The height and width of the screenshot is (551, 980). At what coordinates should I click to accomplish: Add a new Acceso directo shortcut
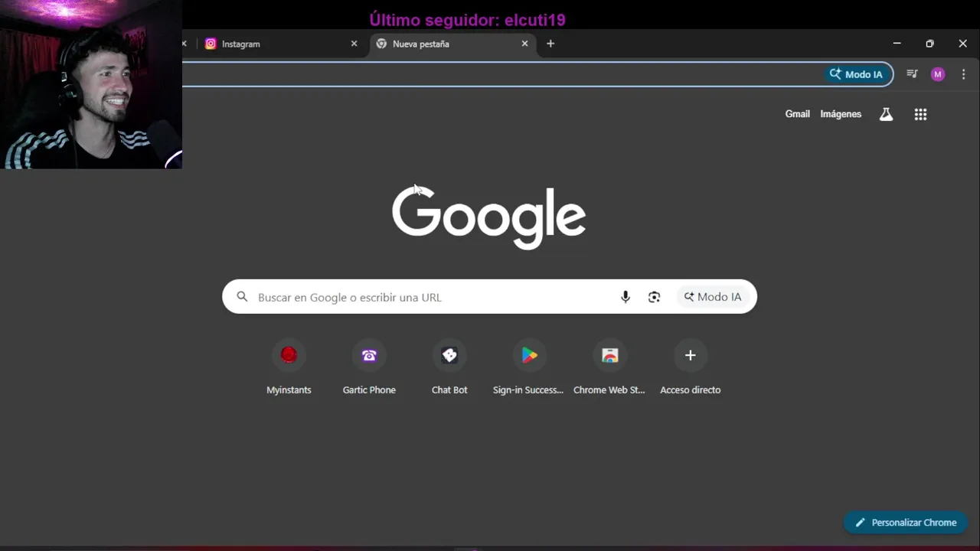(690, 368)
